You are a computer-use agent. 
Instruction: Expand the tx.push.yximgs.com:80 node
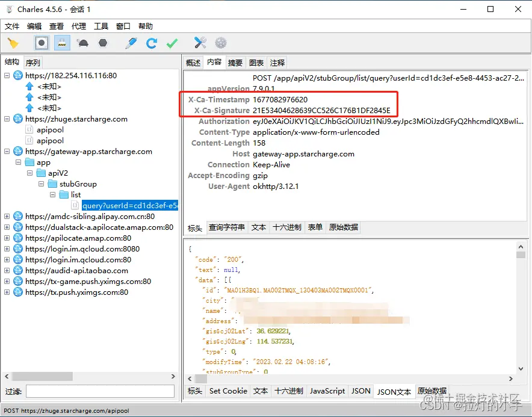(x=7, y=292)
